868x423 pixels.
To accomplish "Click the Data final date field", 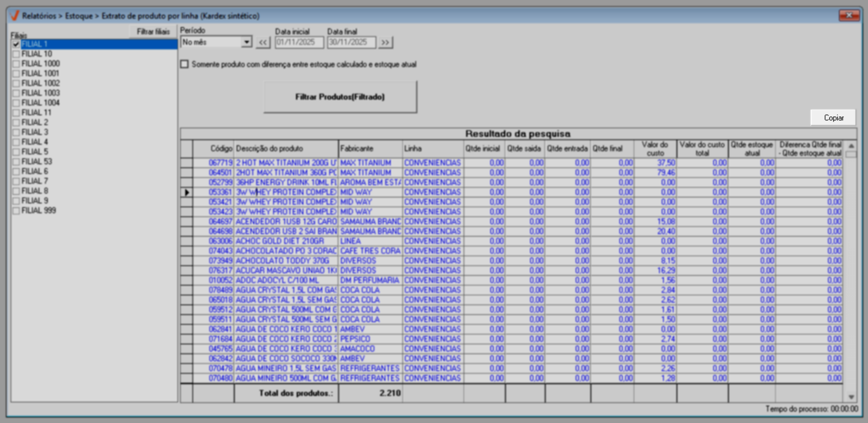I will 351,42.
